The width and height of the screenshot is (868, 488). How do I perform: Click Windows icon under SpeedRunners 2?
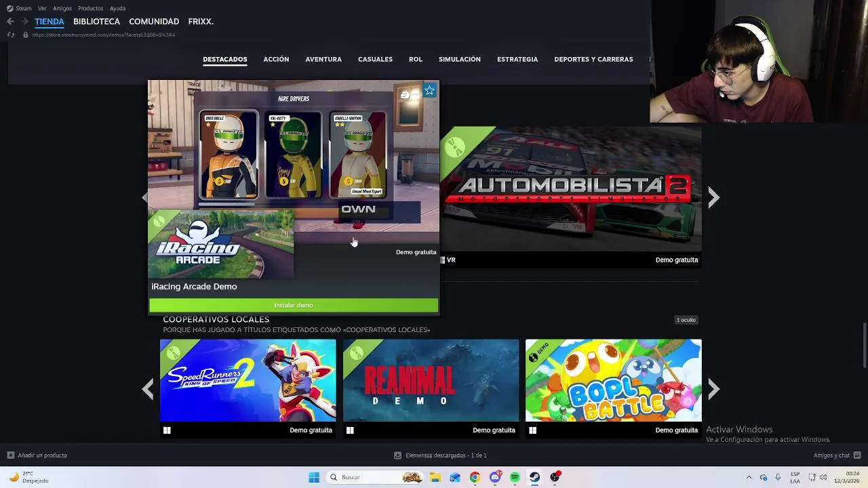coord(167,430)
